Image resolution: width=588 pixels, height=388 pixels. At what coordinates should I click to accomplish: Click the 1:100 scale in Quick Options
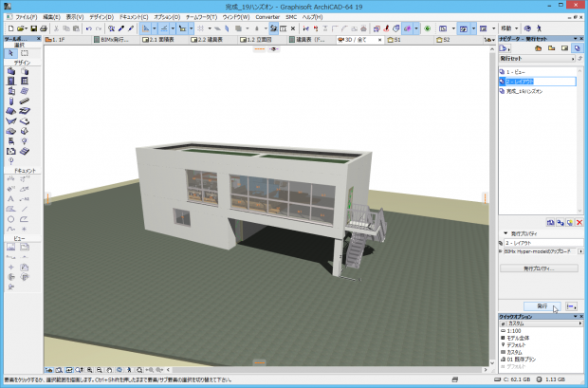(514, 331)
